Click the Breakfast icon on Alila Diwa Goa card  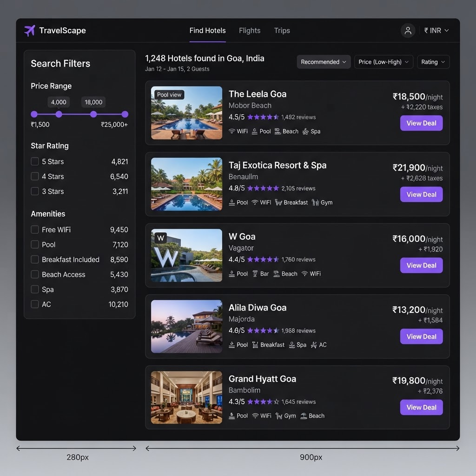click(255, 344)
